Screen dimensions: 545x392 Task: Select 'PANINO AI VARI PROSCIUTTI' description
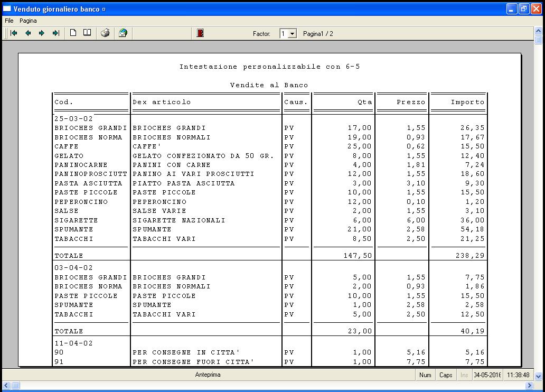tap(193, 174)
